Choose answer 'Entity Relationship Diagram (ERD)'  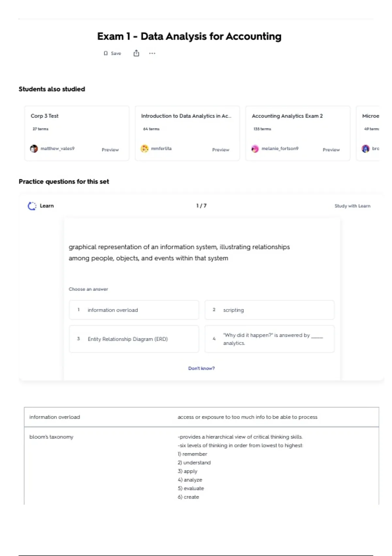pyautogui.click(x=134, y=339)
